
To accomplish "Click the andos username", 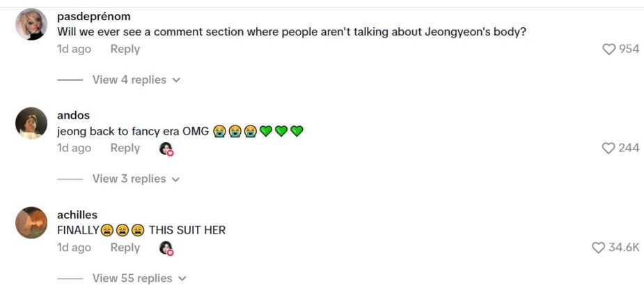I will (x=74, y=115).
